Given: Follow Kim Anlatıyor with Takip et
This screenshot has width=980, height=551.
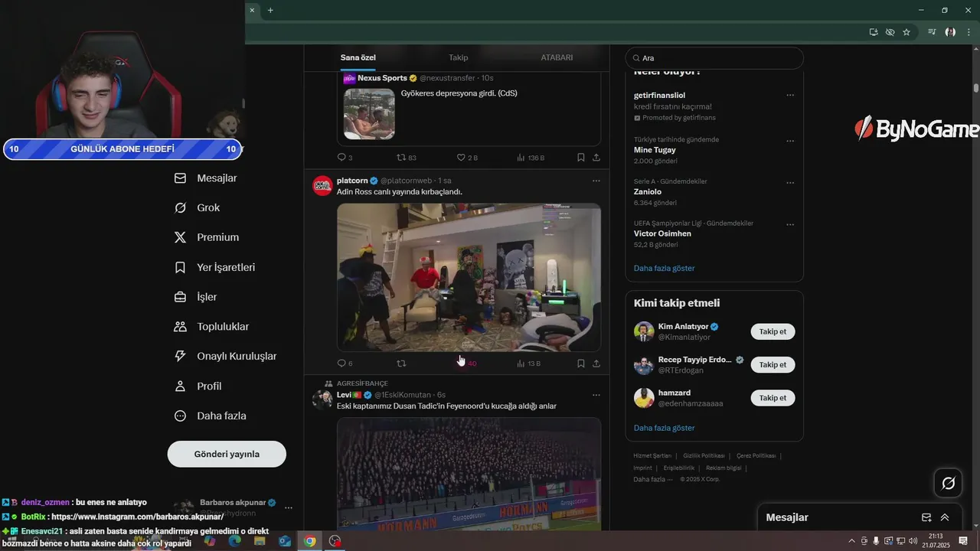Looking at the screenshot, I should [x=773, y=331].
